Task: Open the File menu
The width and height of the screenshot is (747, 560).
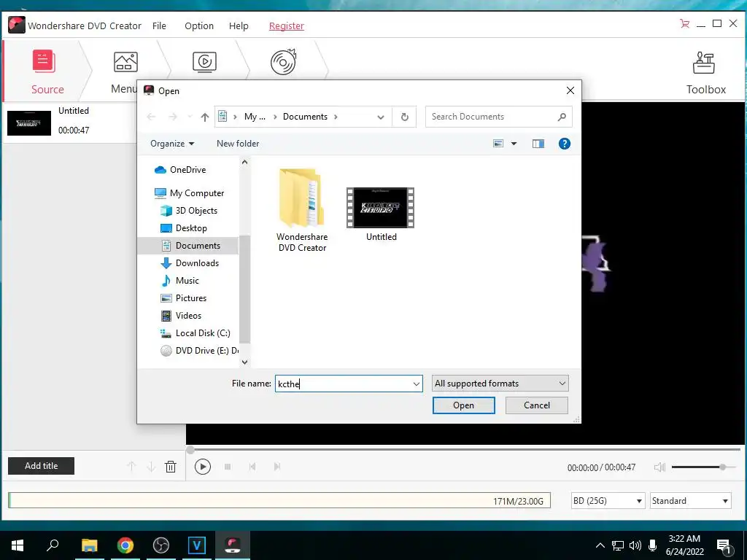Action: [159, 26]
